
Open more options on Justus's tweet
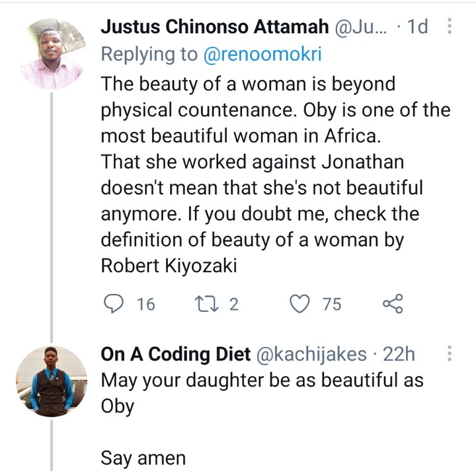pos(450,27)
